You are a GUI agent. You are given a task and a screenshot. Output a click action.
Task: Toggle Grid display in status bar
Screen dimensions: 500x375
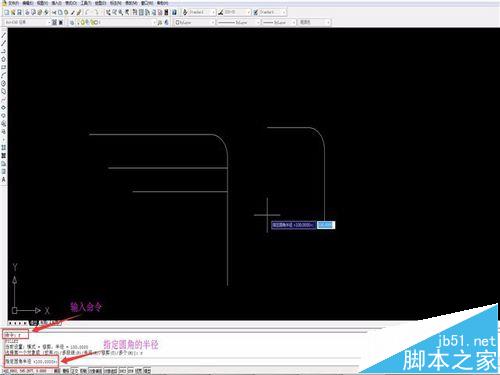66,371
